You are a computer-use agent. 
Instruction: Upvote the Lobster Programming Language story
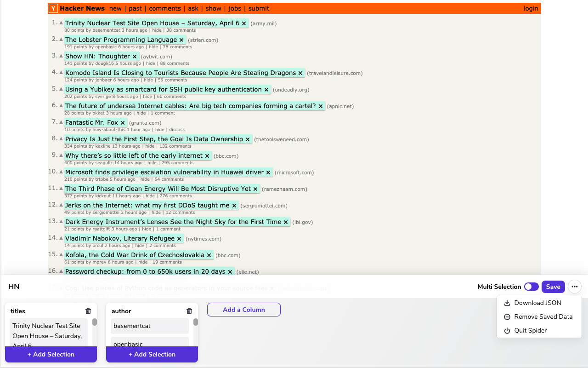[61, 39]
